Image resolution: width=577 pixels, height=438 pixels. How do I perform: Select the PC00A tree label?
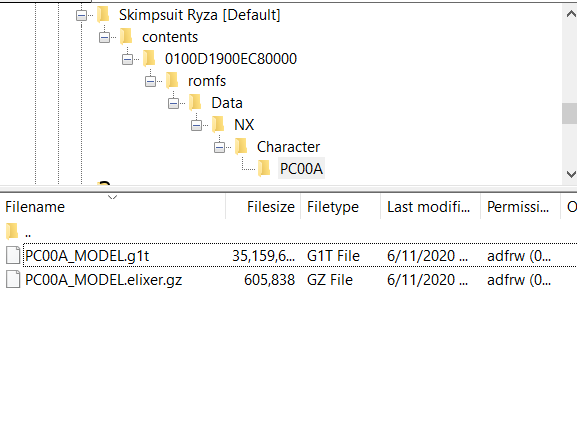(301, 169)
